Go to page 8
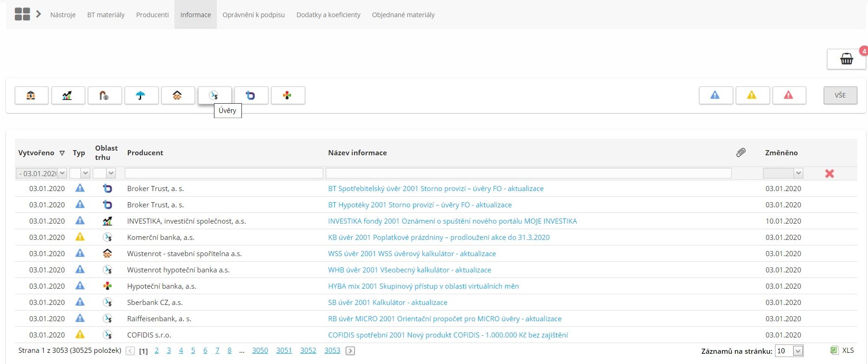Screen dimensions: 868x364 pos(229,351)
